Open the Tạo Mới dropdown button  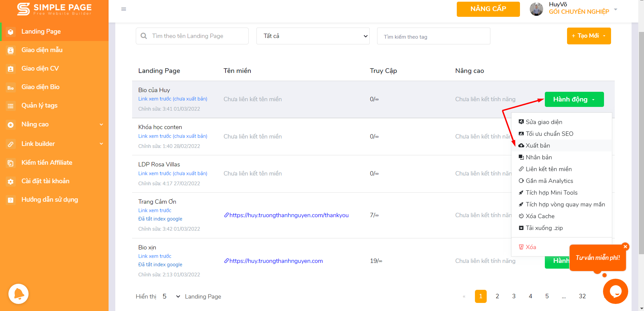pyautogui.click(x=589, y=36)
